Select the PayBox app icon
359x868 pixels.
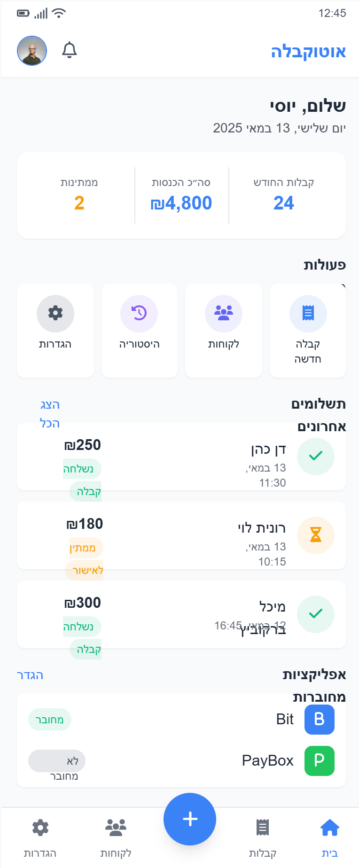coord(320,760)
